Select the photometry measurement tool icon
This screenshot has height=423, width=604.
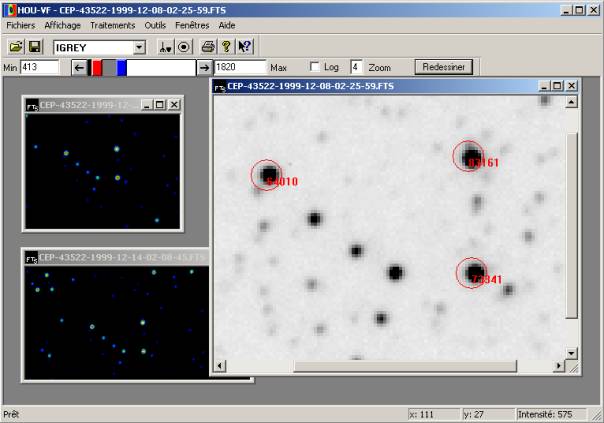point(166,47)
